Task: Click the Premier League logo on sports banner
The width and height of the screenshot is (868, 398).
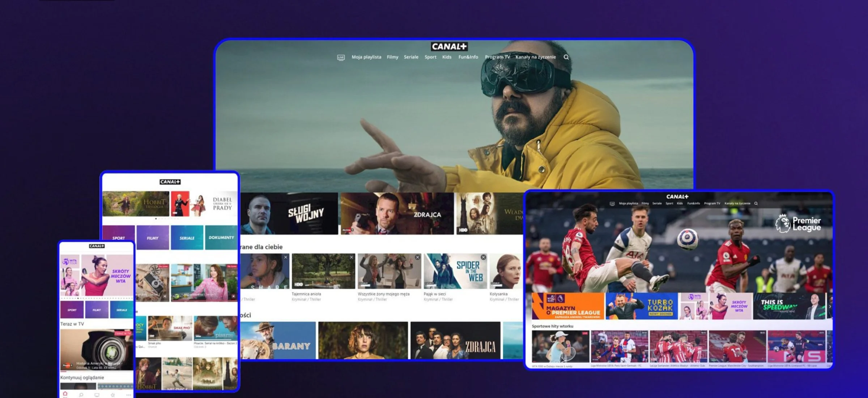Action: tap(798, 224)
